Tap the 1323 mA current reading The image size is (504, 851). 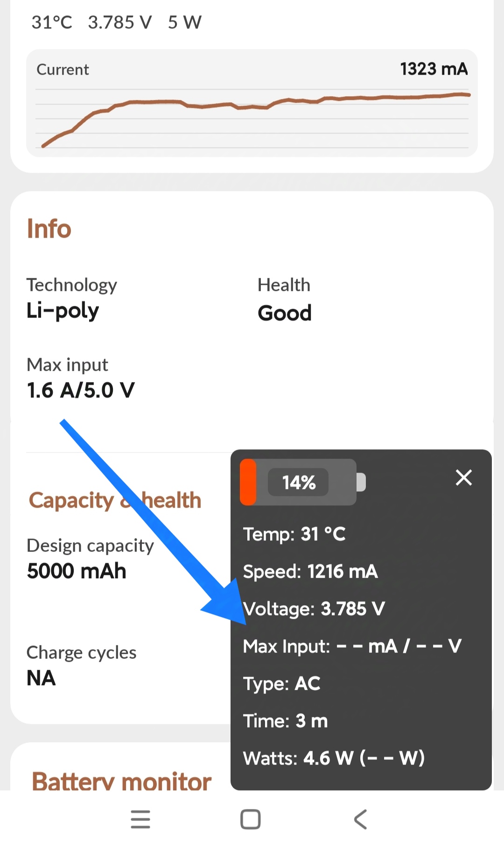tap(434, 69)
